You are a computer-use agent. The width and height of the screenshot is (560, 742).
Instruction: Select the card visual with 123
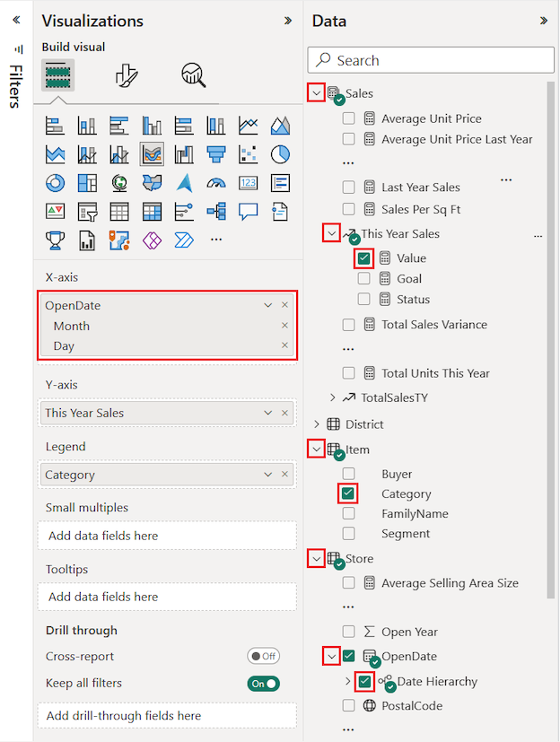248,183
